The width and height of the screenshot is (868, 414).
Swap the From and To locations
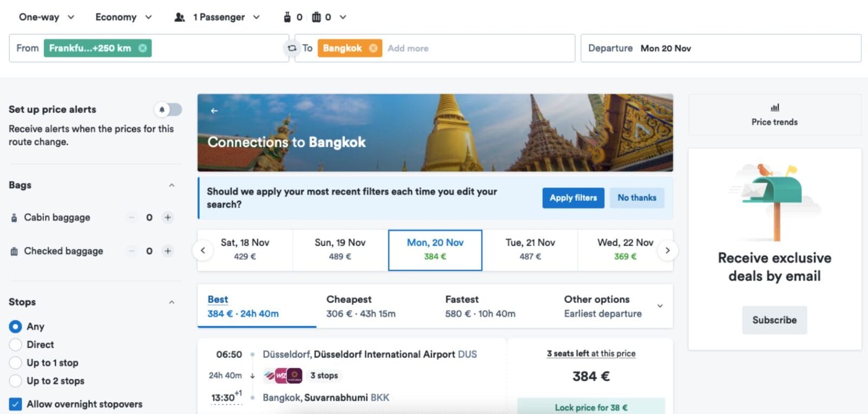(291, 48)
